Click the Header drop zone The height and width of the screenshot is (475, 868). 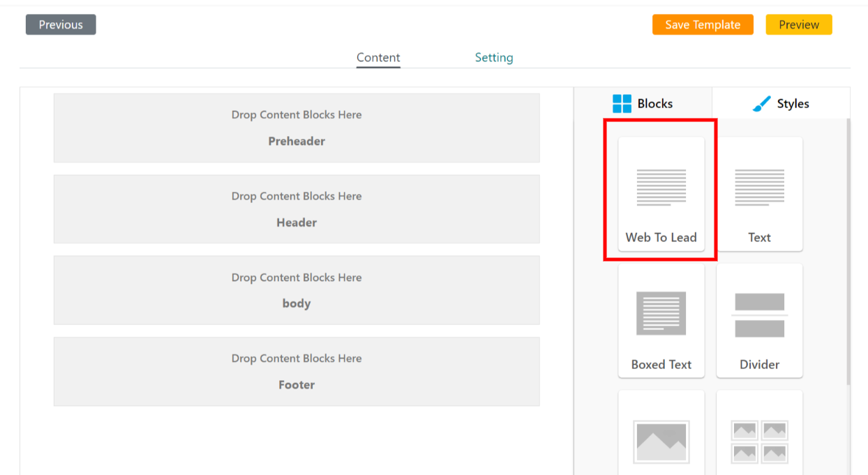coord(297,209)
